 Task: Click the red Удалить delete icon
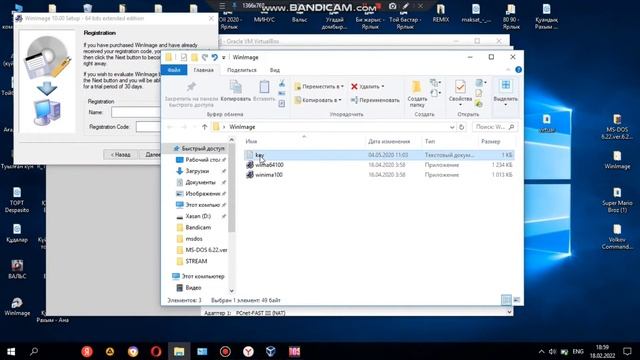(x=354, y=87)
